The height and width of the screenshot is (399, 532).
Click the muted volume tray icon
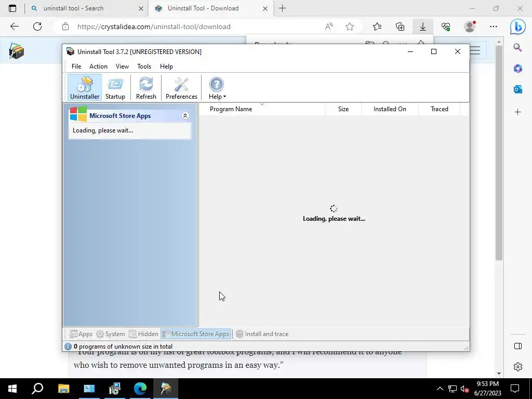[x=465, y=389]
